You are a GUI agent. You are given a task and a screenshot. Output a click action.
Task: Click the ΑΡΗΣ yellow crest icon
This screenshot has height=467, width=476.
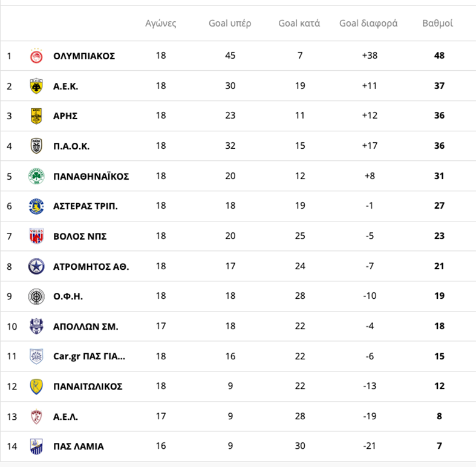[x=37, y=116]
